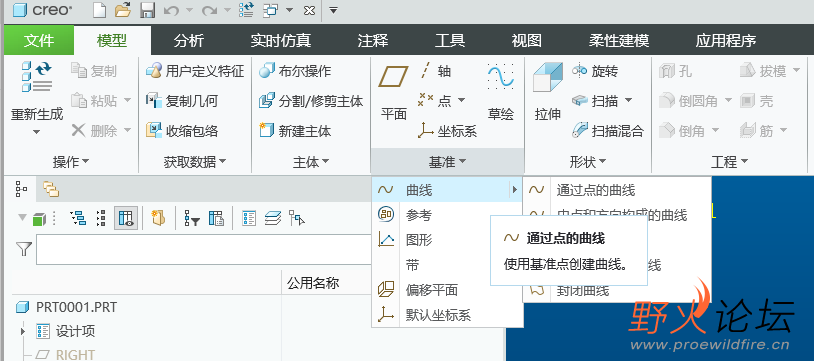
Task: Select the 点 datum point tool
Action: point(435,101)
